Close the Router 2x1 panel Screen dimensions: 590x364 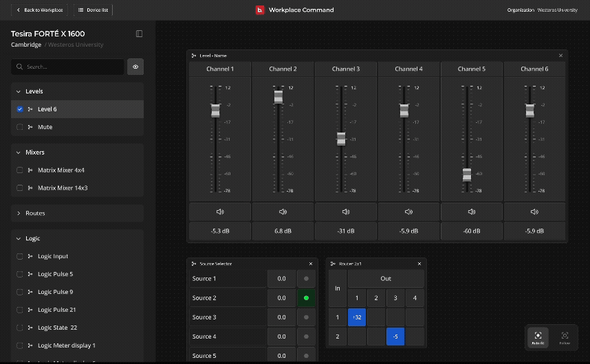(x=419, y=264)
